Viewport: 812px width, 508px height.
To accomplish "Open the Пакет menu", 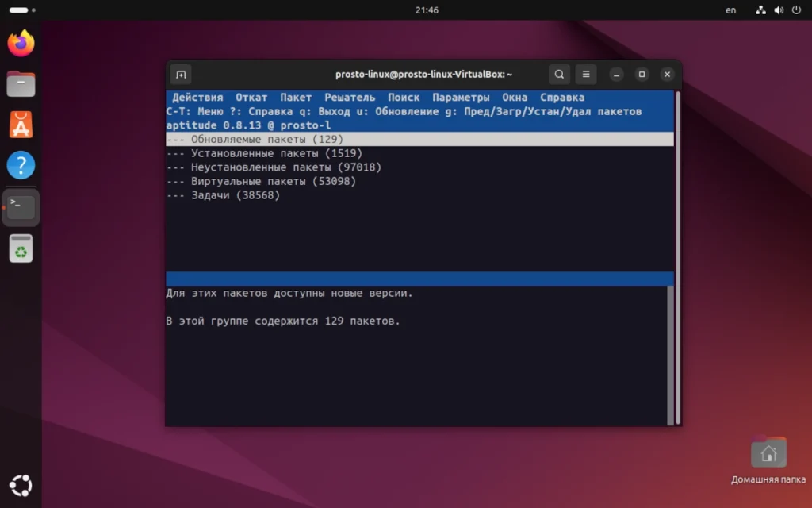I will [296, 98].
